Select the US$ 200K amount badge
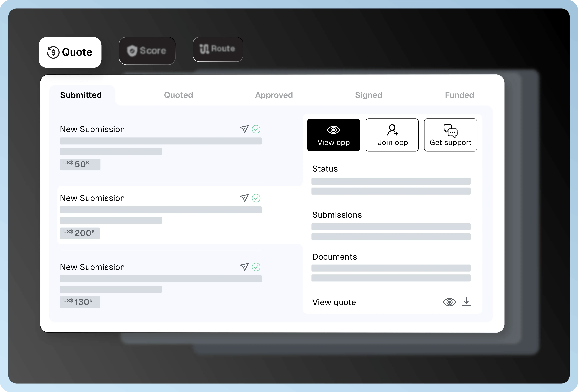Screen dimensions: 578x392 click(x=80, y=233)
